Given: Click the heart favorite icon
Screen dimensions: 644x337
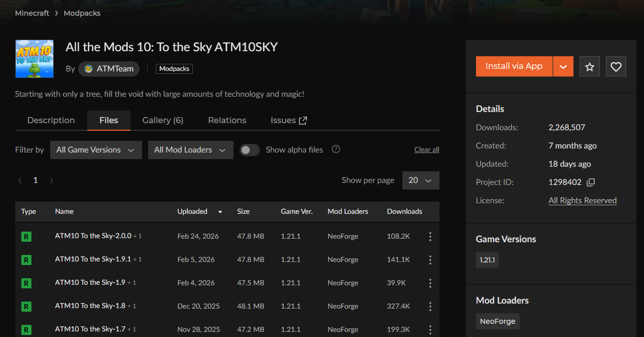Looking at the screenshot, I should point(616,66).
